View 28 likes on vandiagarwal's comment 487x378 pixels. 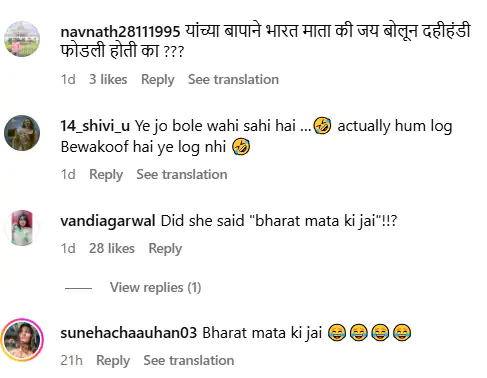coord(112,249)
